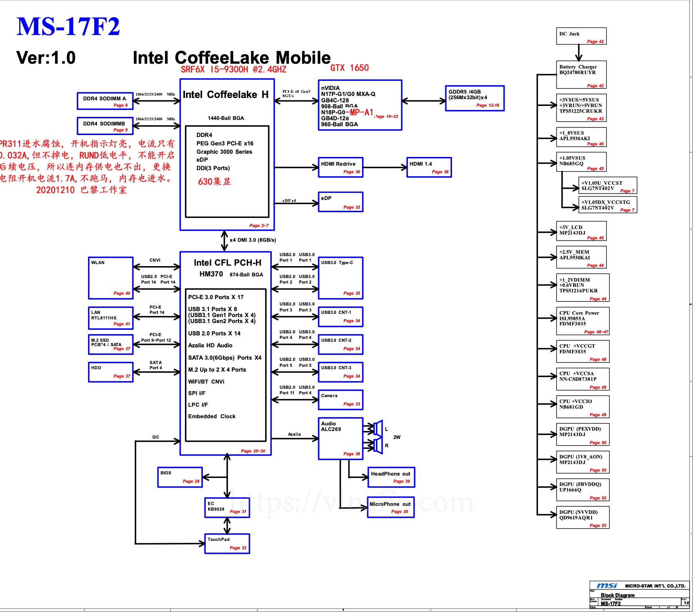The width and height of the screenshot is (700, 615).
Task: Click the Page 25~30 reference
Action: 253,451
